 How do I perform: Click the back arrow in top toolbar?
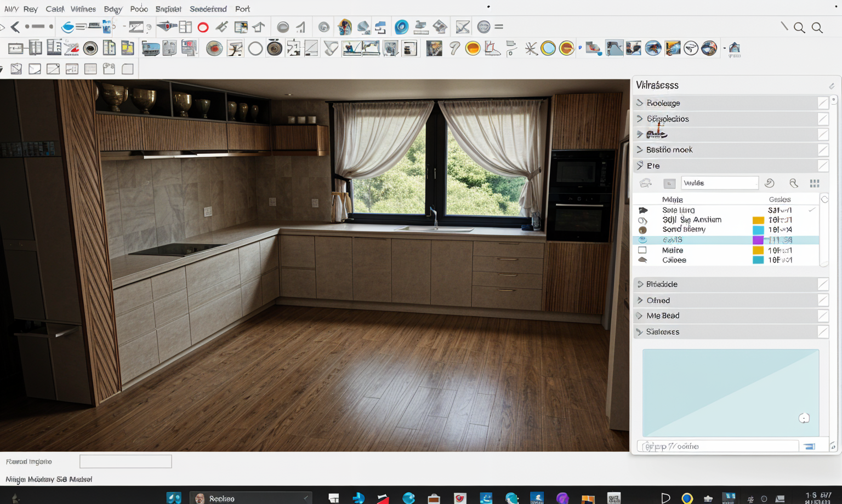[15, 27]
